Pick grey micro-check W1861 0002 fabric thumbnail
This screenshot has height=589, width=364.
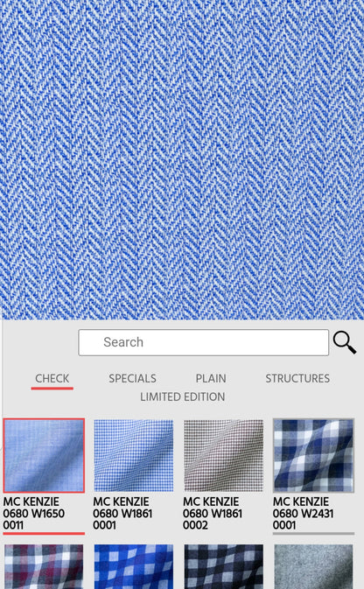click(223, 455)
